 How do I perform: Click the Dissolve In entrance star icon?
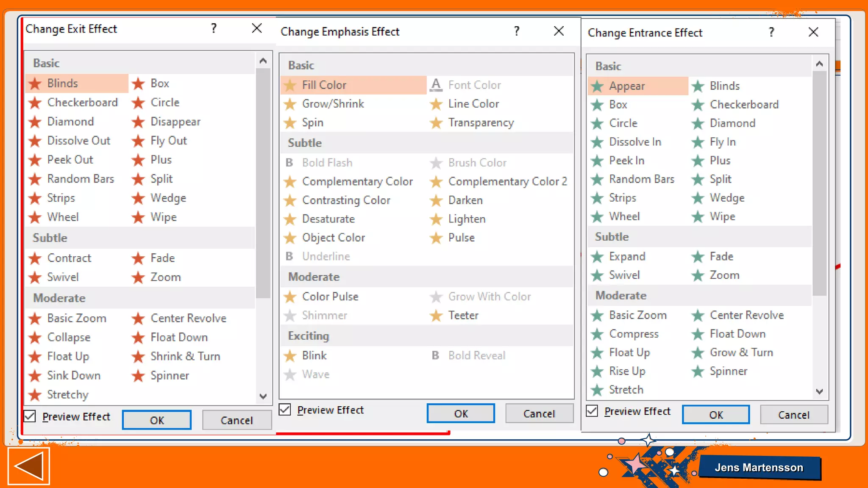597,142
